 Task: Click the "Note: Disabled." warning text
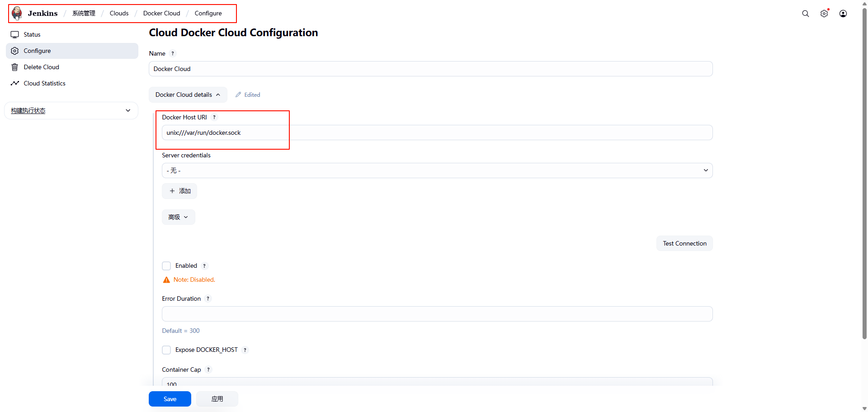194,280
